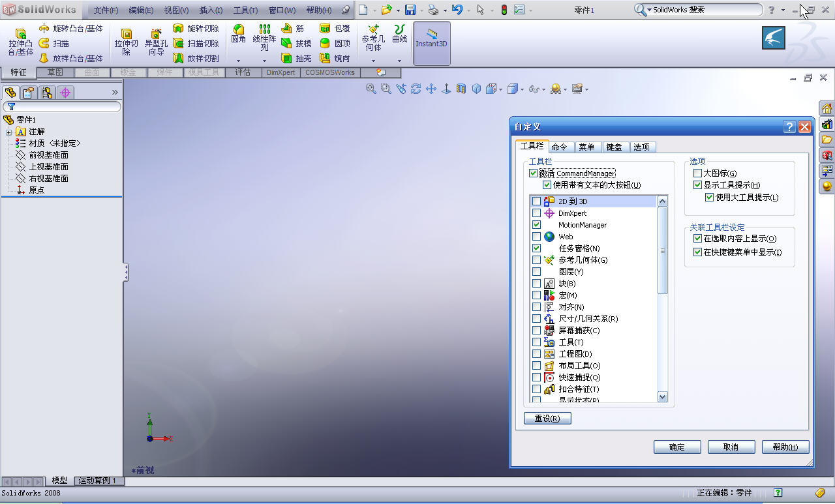Select the Zoom to Area magnifier icon
Viewport: 835px width, 504px height.
pyautogui.click(x=386, y=89)
